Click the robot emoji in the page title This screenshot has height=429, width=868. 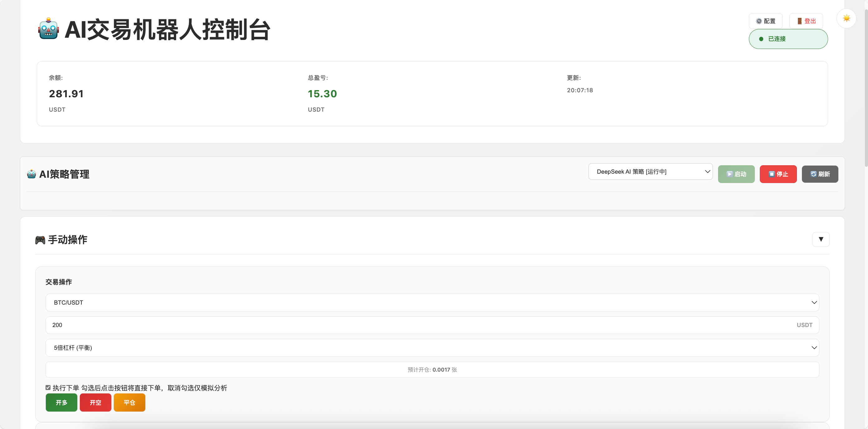(x=49, y=29)
